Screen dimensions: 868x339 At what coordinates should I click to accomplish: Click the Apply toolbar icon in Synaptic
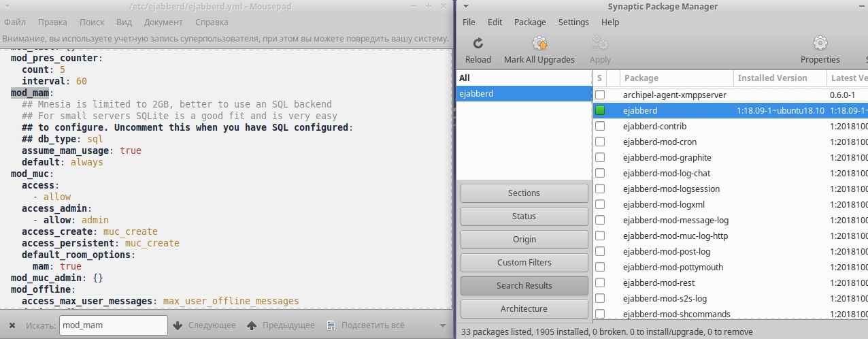click(600, 44)
